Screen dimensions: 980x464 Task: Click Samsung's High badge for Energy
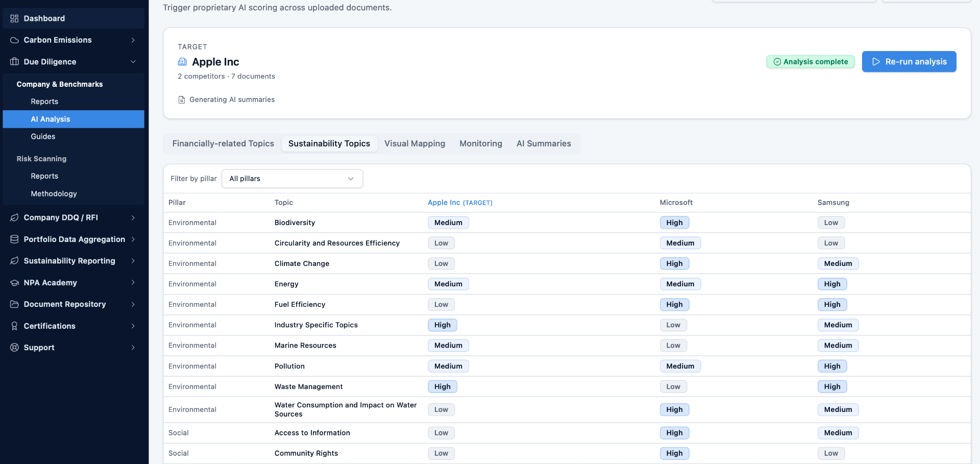point(832,284)
